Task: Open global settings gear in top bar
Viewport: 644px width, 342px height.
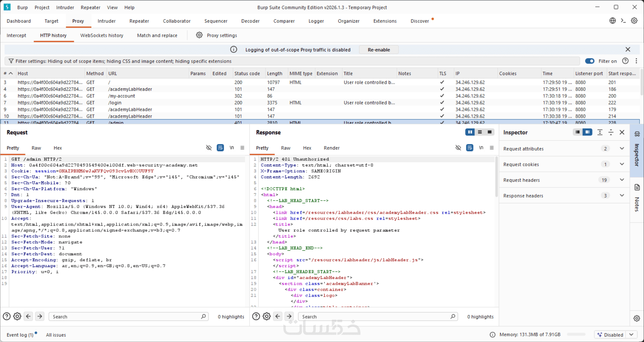Action: coord(634,21)
